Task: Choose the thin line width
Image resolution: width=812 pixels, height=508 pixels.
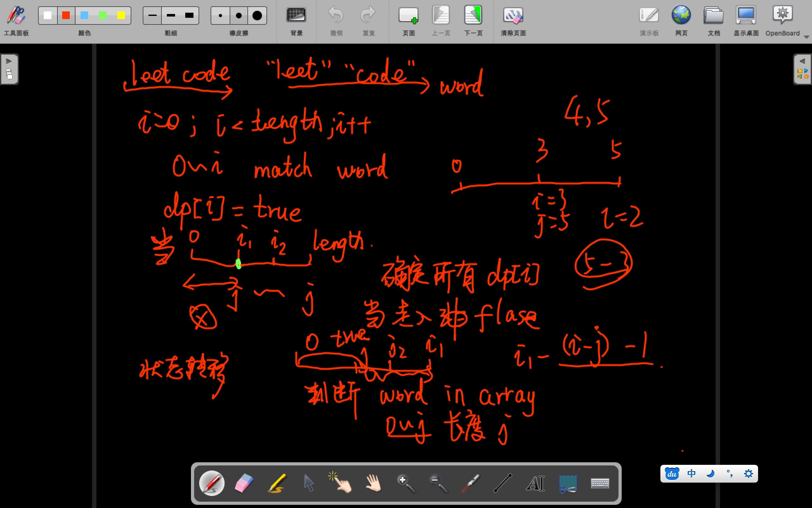Action: 152,16
